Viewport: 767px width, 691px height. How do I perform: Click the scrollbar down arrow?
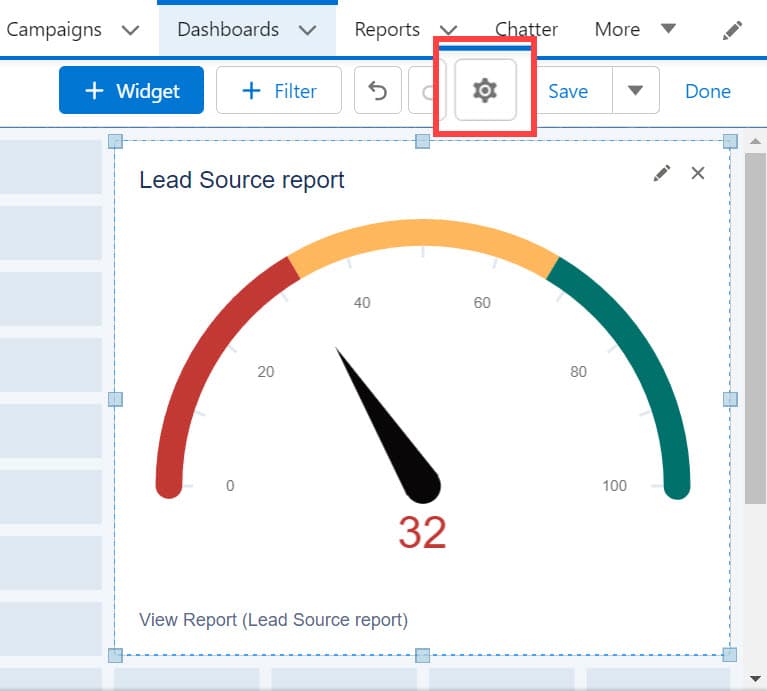click(755, 678)
